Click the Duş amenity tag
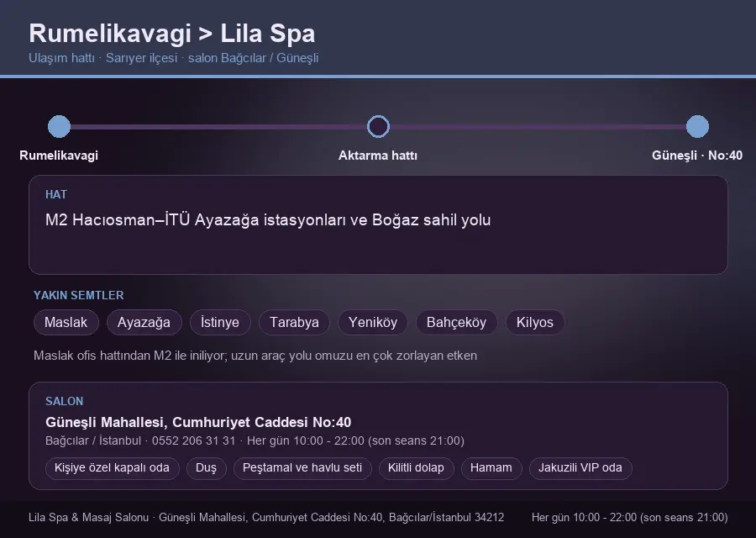 tap(206, 468)
